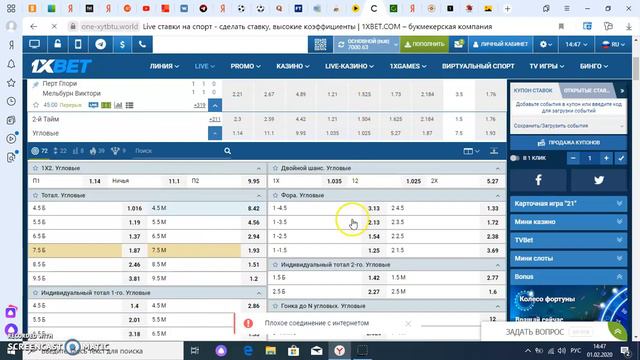
Task: Click the padlock access icon
Action: click(x=57, y=44)
